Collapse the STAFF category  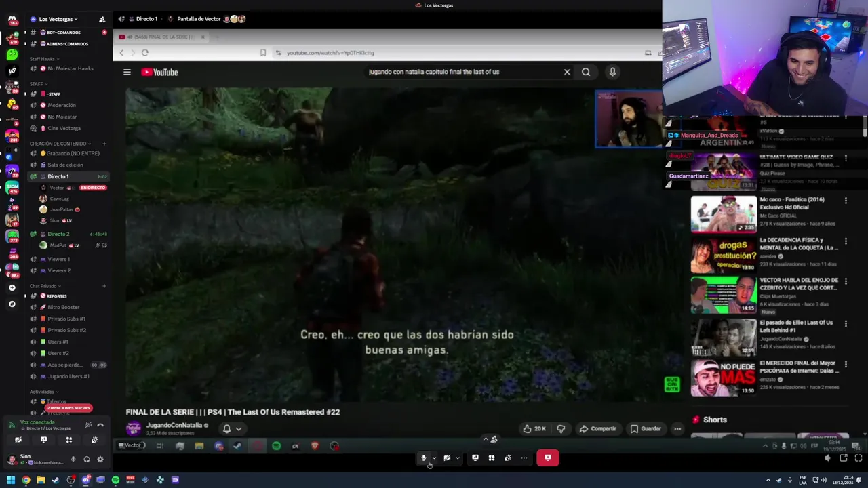pos(37,84)
